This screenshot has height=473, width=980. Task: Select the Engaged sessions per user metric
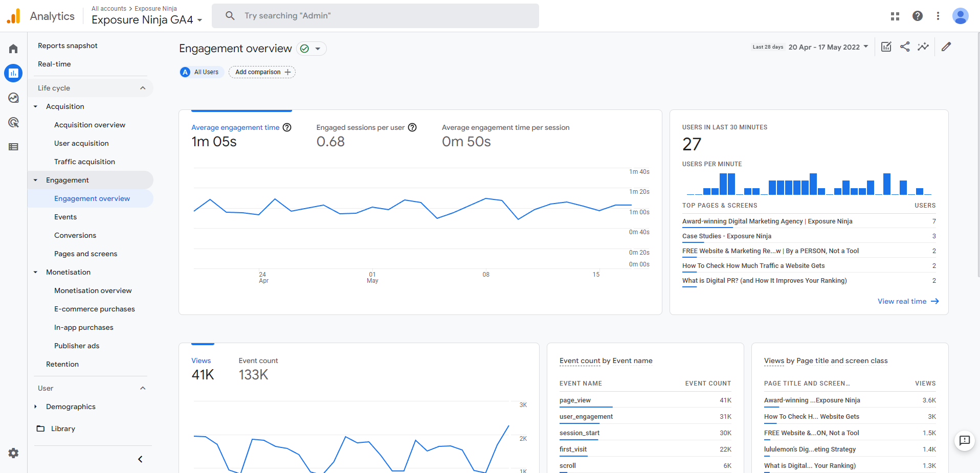360,128
